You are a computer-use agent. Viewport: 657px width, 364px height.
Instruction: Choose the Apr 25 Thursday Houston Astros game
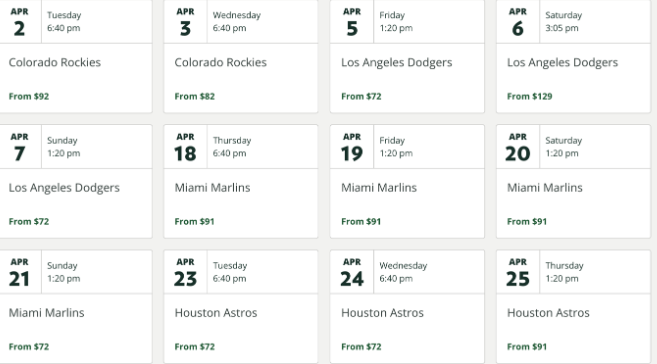click(x=573, y=307)
